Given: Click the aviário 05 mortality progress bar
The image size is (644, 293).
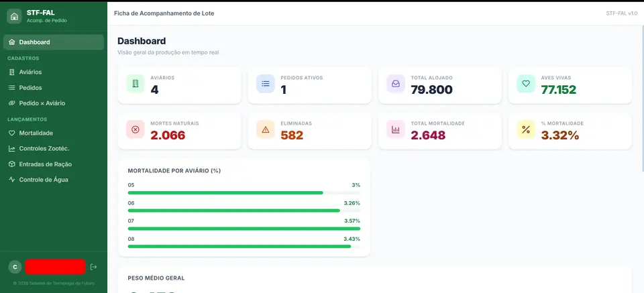Looking at the screenshot, I should (x=244, y=192).
